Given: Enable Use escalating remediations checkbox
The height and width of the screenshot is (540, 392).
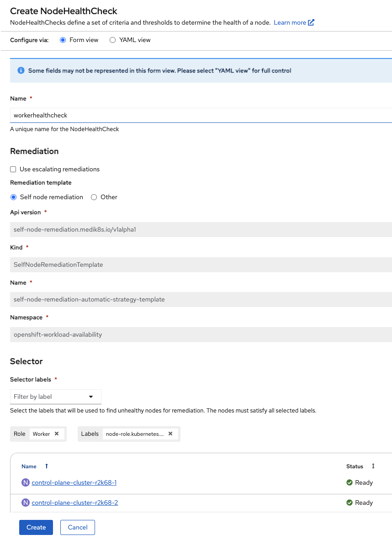Looking at the screenshot, I should point(13,169).
